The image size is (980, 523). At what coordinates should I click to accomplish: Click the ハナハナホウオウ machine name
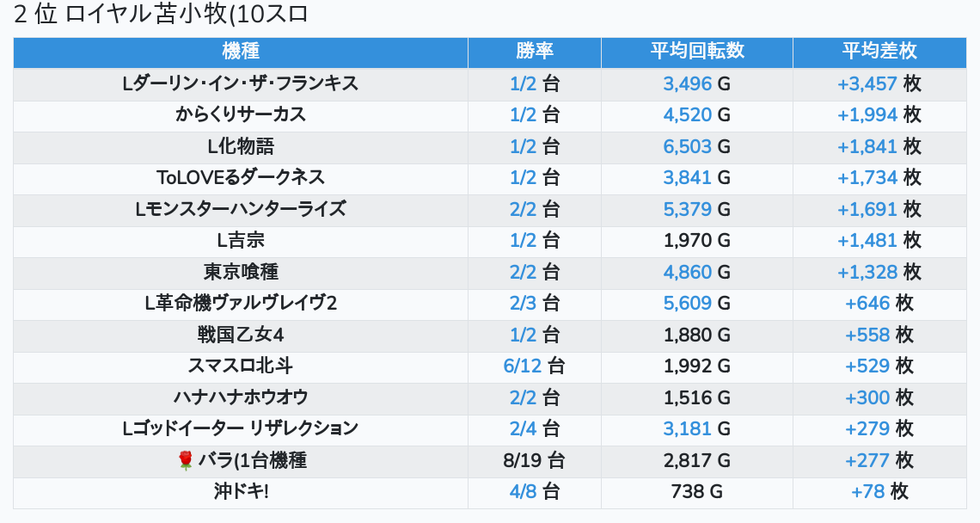(x=241, y=397)
